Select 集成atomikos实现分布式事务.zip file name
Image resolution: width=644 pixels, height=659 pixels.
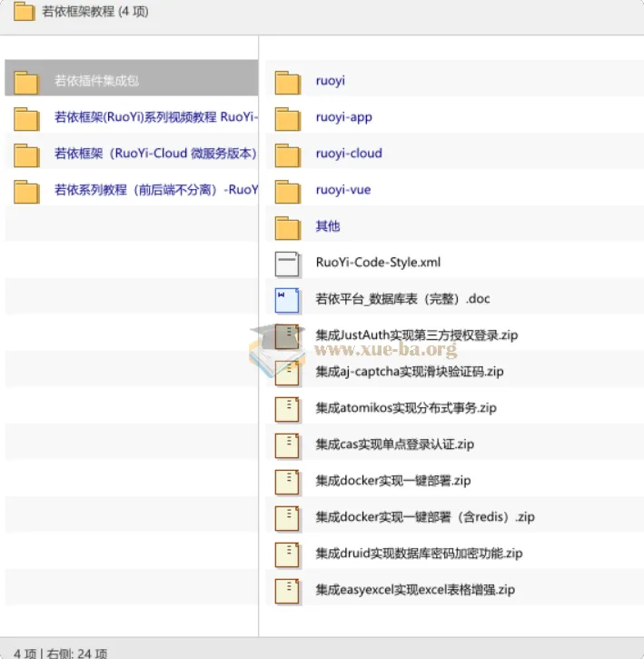click(x=406, y=408)
